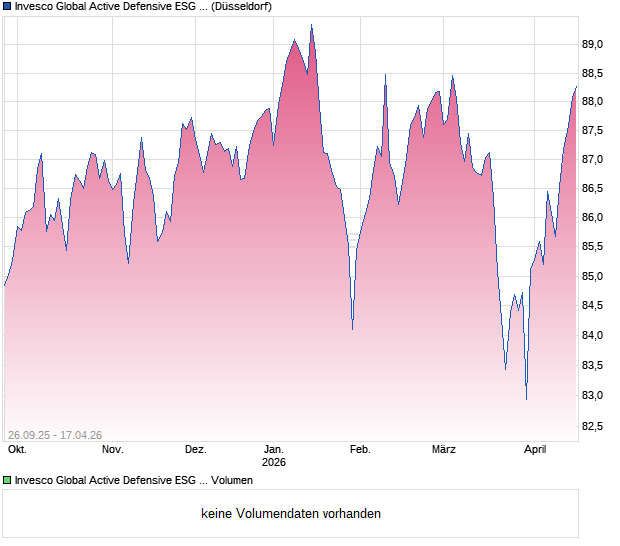Click the 'keine Volumendaten vorhanden' message
Viewport: 620px width, 546px height.
[x=291, y=513]
